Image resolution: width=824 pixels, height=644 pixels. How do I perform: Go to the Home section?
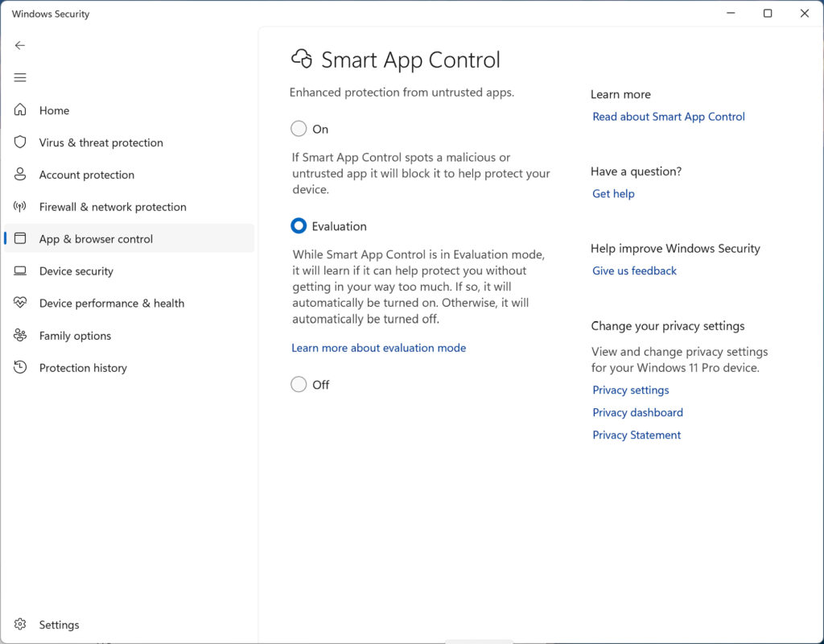coord(129,110)
